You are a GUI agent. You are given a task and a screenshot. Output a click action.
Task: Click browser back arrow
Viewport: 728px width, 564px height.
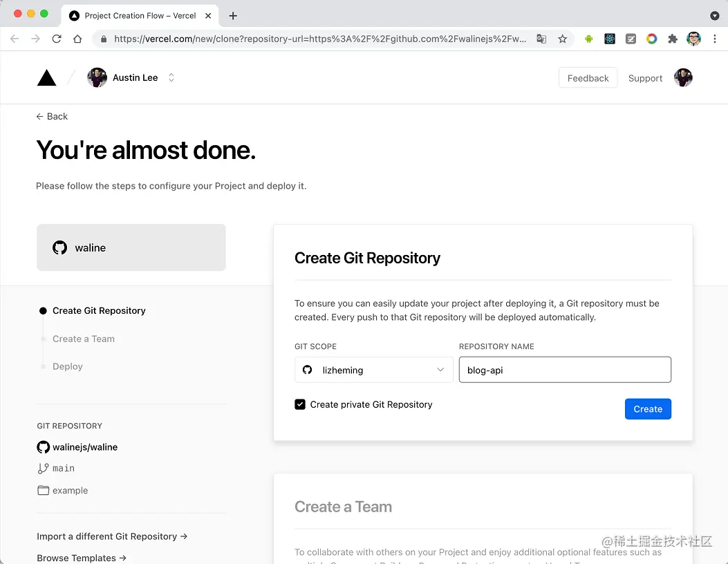click(x=15, y=39)
